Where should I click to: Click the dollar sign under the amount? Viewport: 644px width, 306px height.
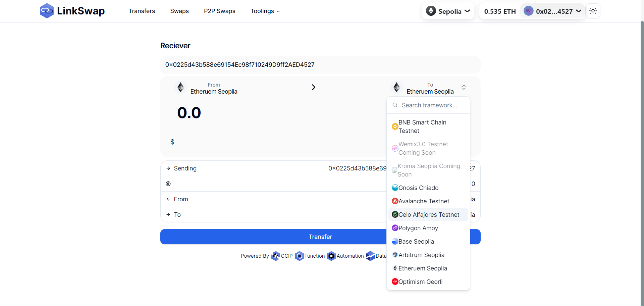point(172,142)
